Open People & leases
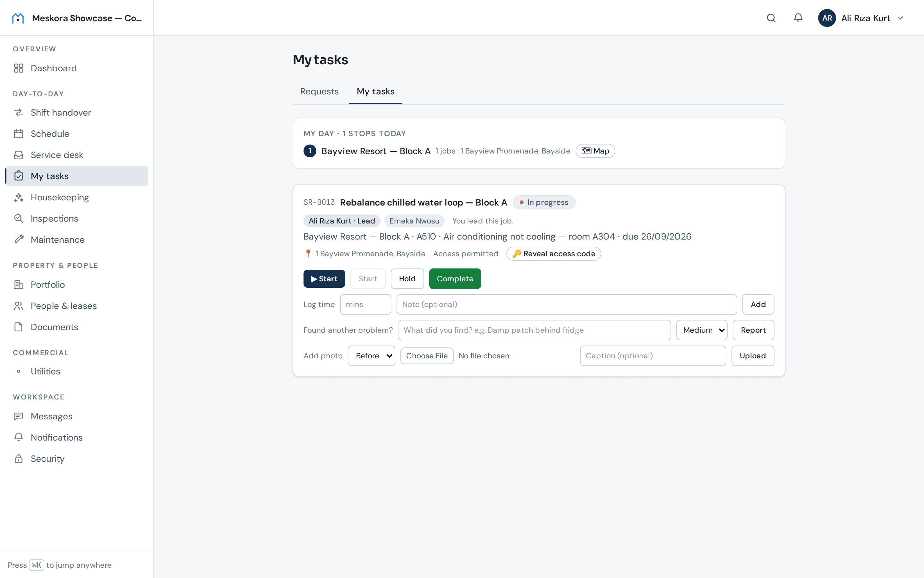This screenshot has height=578, width=924. click(77, 306)
